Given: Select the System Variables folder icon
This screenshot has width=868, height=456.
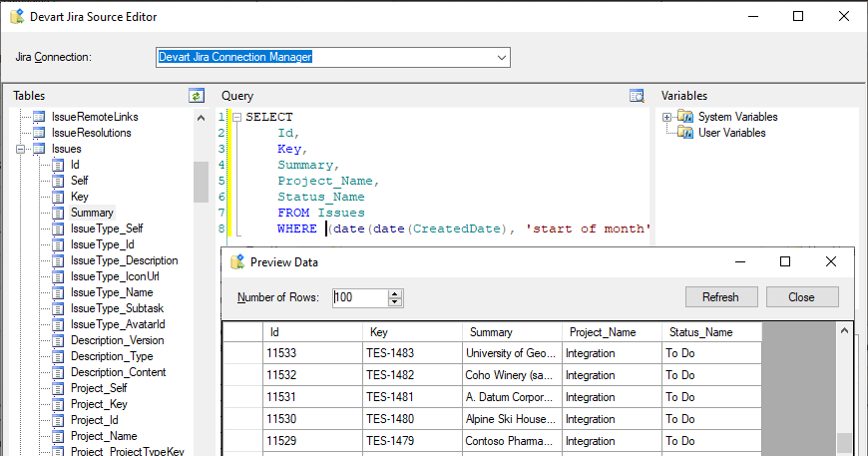Looking at the screenshot, I should [x=685, y=117].
